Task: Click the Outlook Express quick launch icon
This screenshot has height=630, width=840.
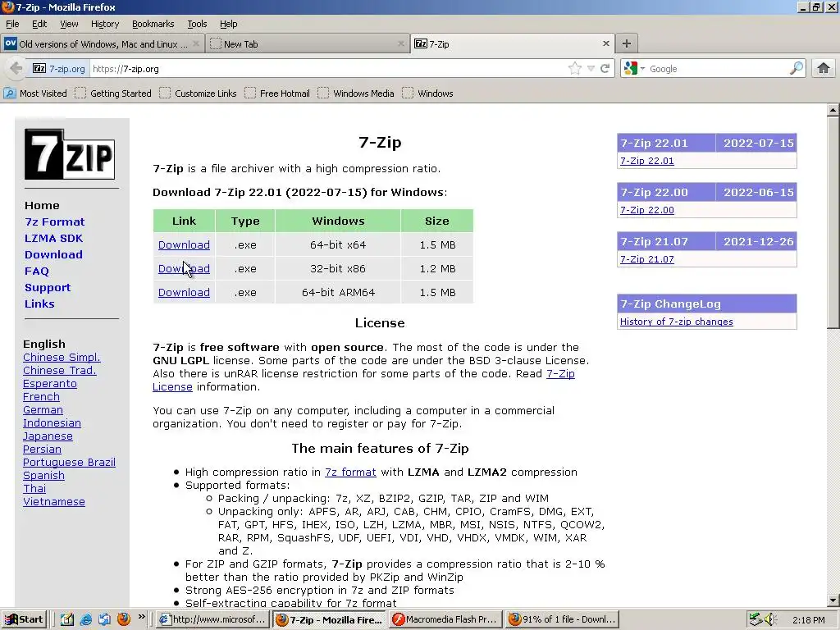Action: 104,620
